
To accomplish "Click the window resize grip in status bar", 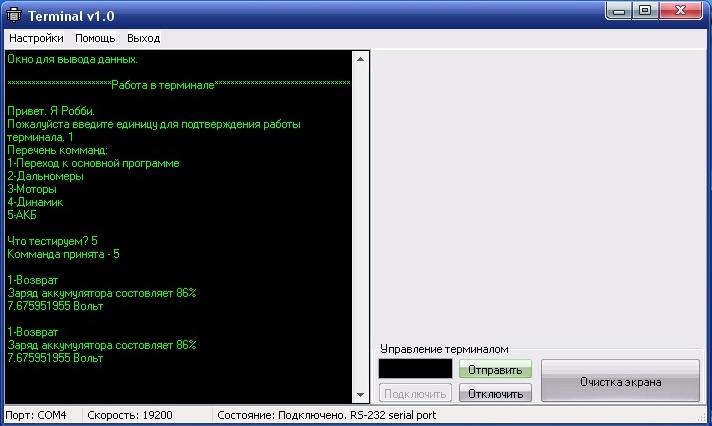I will (x=702, y=417).
